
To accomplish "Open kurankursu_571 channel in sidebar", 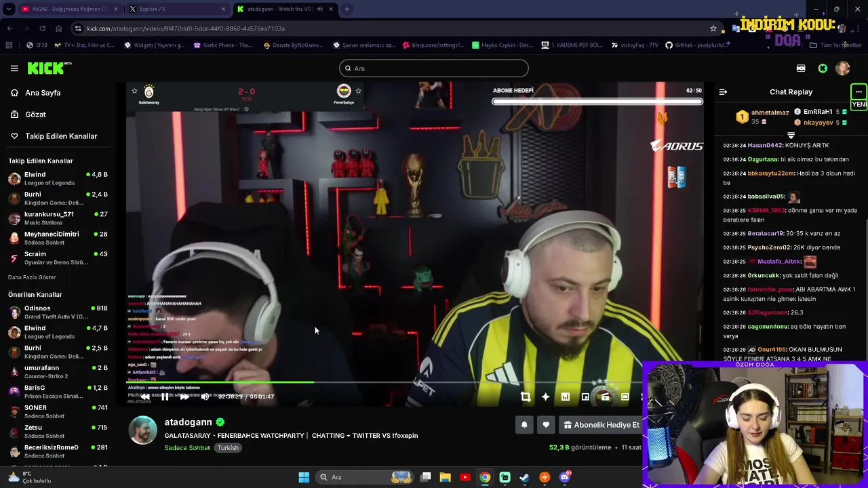I will point(58,218).
